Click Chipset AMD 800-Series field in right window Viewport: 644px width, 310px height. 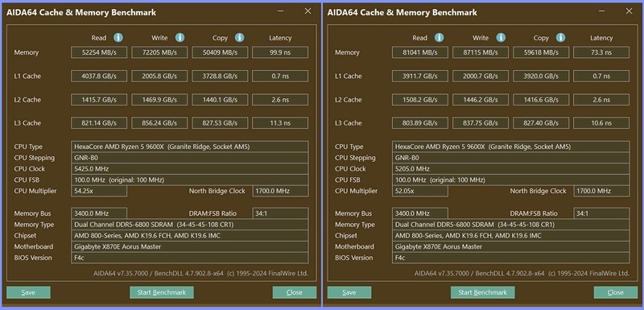(510, 236)
